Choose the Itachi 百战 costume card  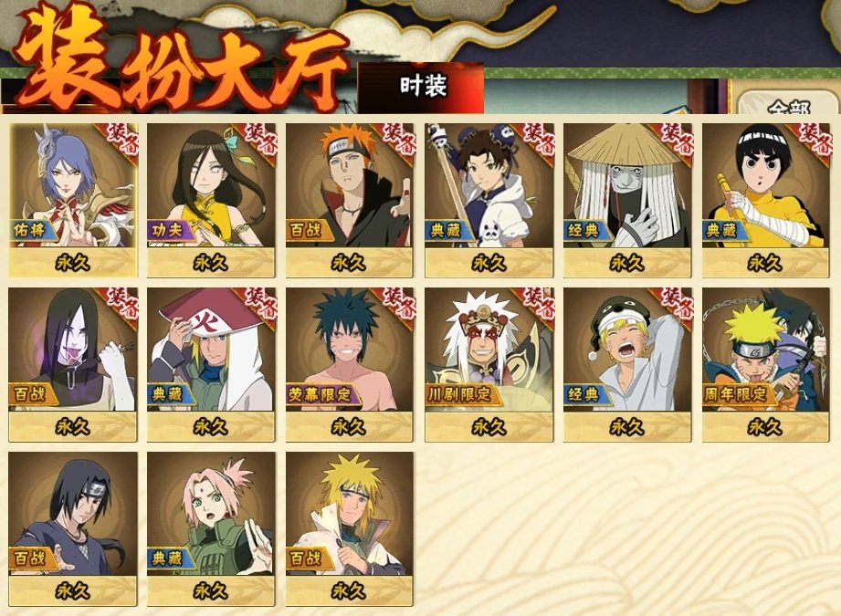(73, 528)
